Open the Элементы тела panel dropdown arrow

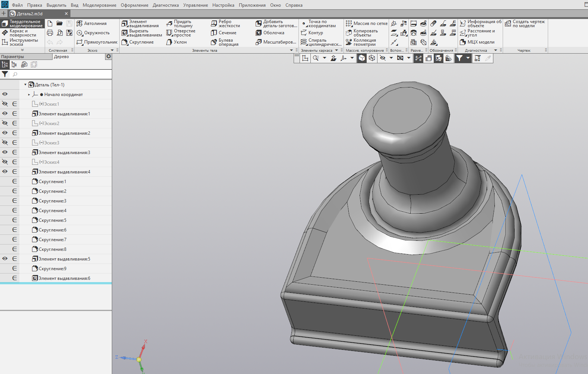click(x=291, y=50)
